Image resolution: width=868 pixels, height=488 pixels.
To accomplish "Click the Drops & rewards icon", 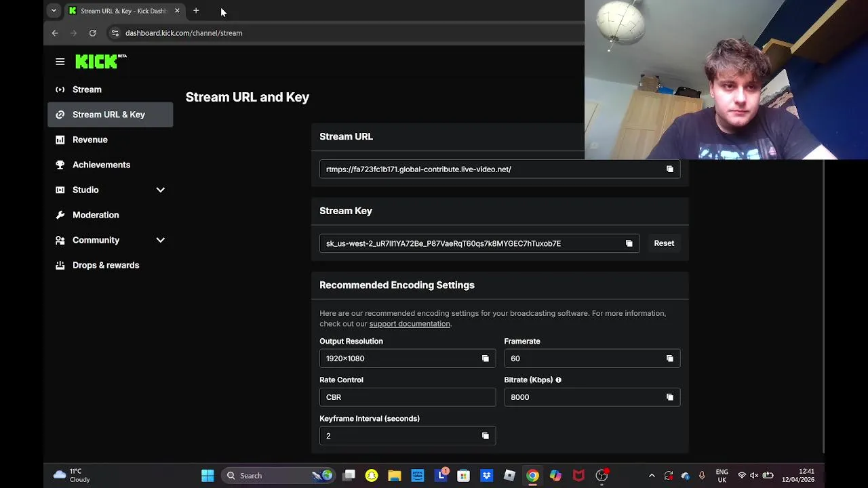I will 60,265.
